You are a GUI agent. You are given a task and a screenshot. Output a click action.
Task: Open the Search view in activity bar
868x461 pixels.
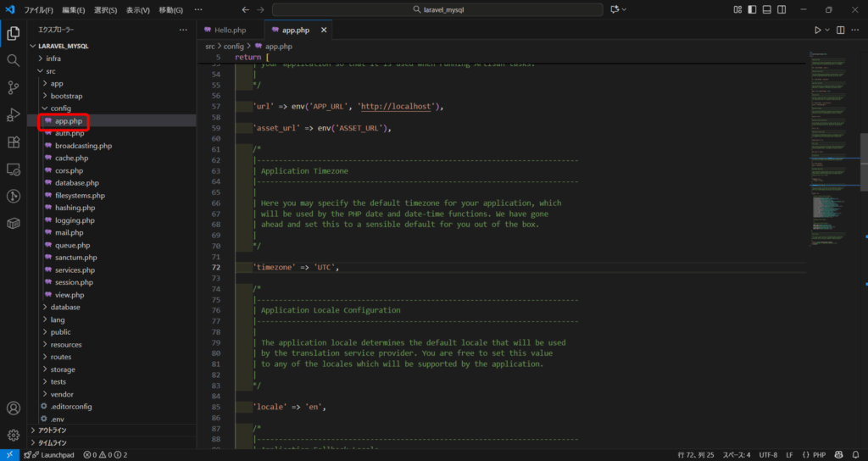[x=13, y=60]
